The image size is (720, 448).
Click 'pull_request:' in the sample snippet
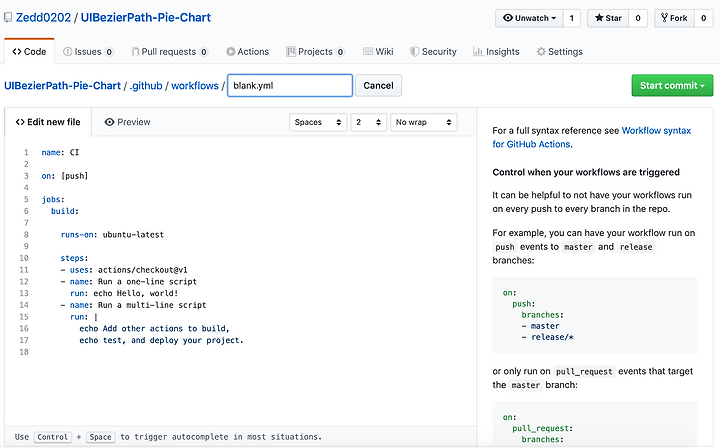pyautogui.click(x=542, y=428)
